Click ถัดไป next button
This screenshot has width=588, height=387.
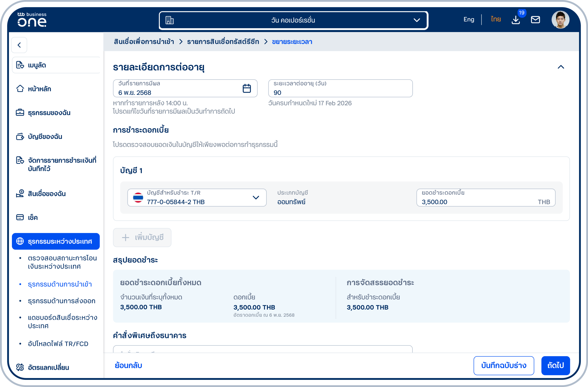(x=555, y=365)
